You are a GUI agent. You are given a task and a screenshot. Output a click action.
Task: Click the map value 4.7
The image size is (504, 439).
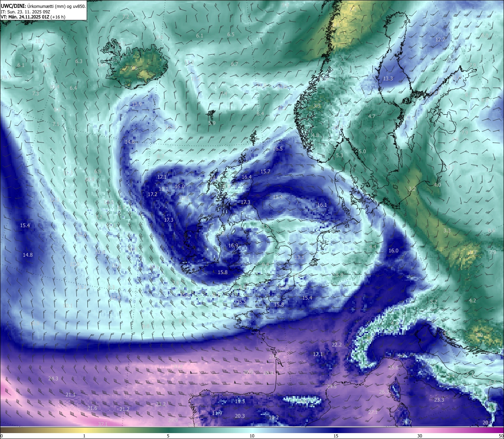[x=372, y=117]
